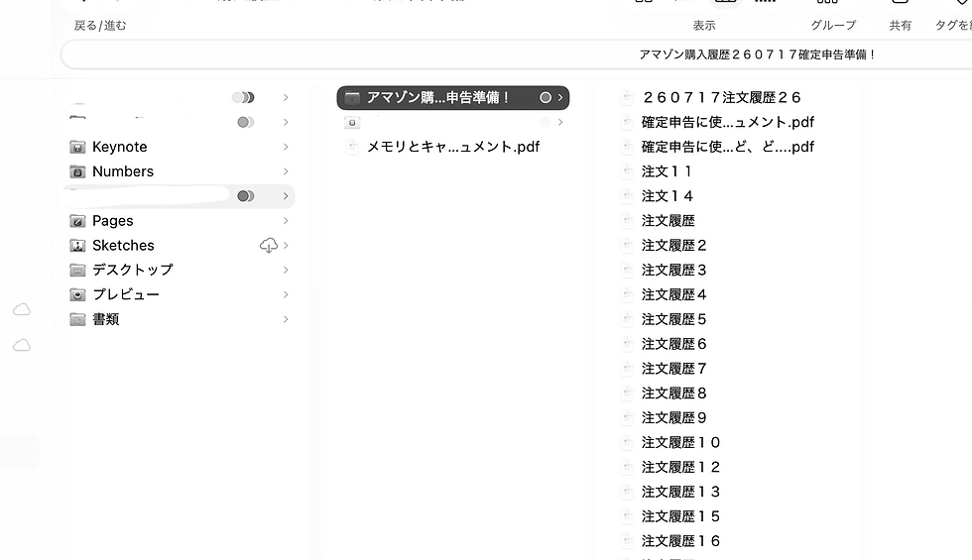Image resolution: width=972 pixels, height=560 pixels.
Task: Click the file icon next to 注文履歴2
Action: (x=627, y=246)
